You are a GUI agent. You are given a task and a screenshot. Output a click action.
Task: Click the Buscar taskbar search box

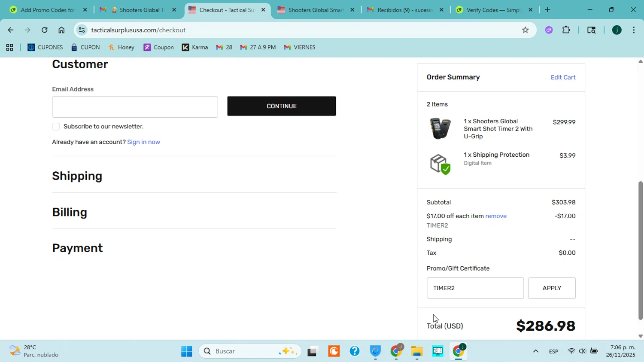tap(250, 351)
